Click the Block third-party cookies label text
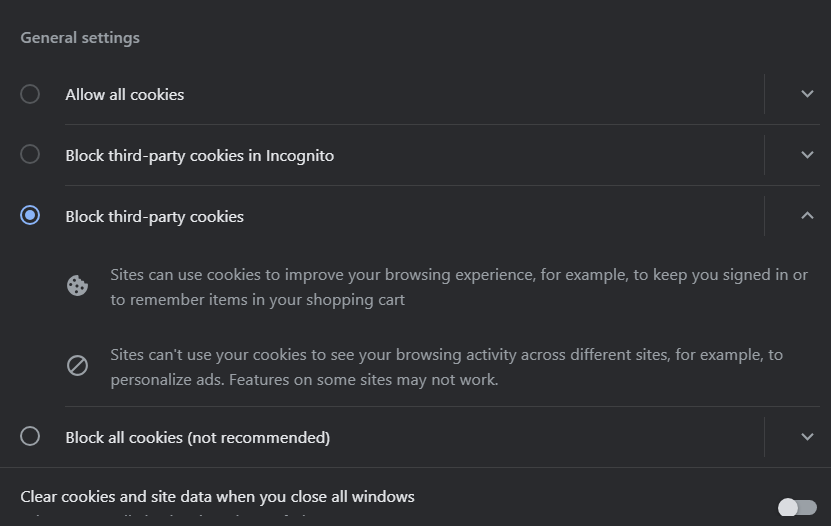Image resolution: width=831 pixels, height=526 pixels. pos(155,216)
